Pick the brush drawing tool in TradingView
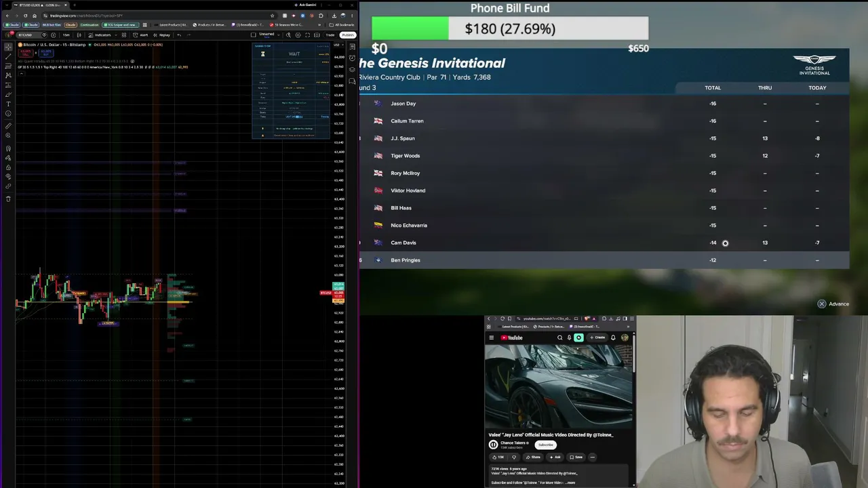The image size is (868, 488). (x=8, y=94)
